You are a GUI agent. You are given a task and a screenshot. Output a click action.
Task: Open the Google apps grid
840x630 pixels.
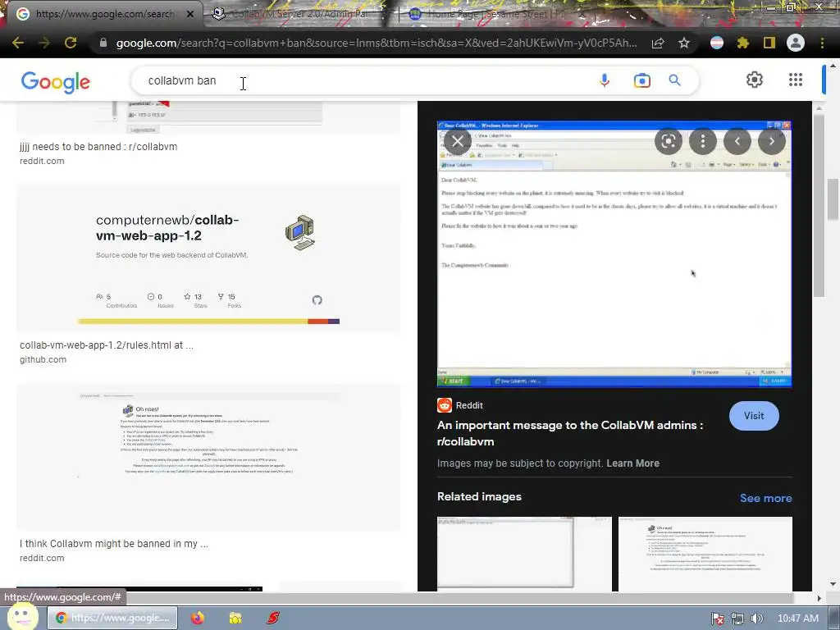pyautogui.click(x=796, y=80)
